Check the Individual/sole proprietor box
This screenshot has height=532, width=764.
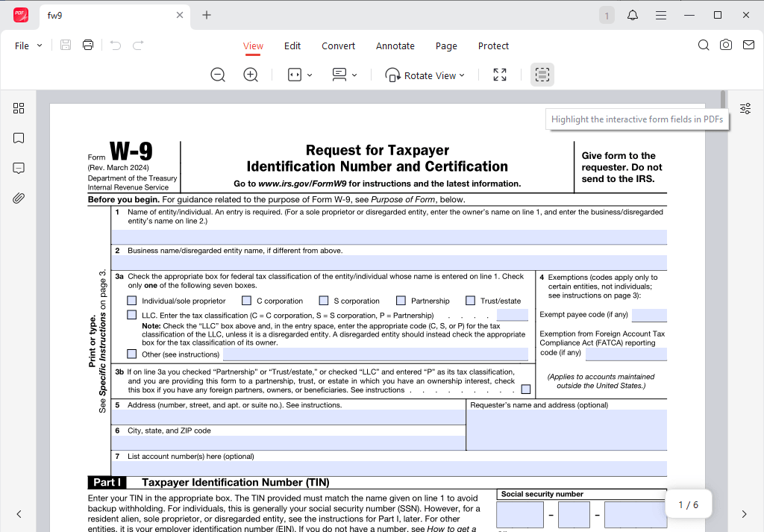pos(131,301)
